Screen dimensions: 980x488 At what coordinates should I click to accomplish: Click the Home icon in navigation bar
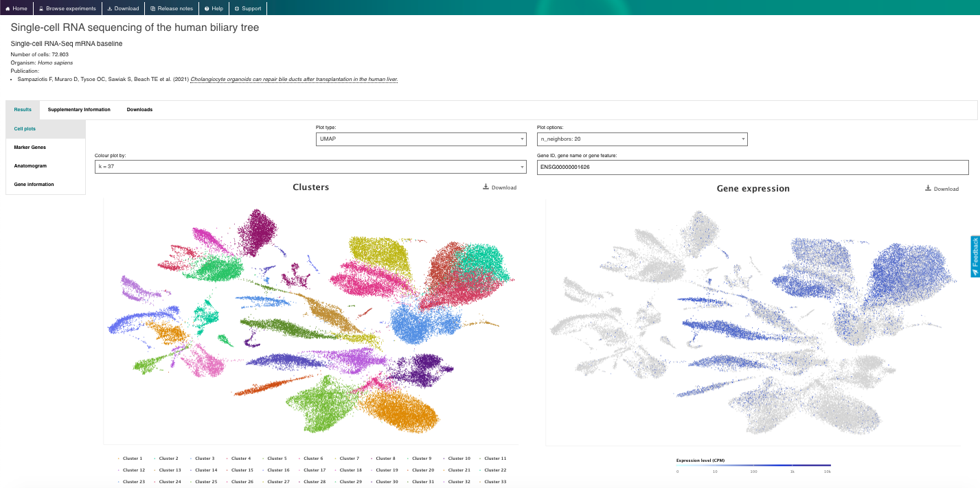tap(8, 8)
